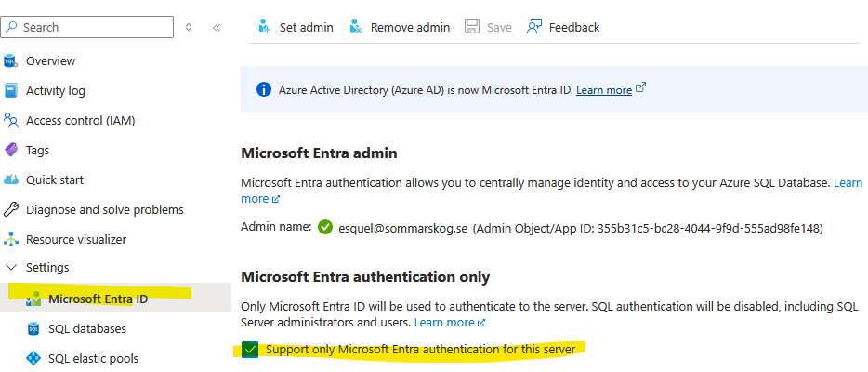Open Access control (IAM) icon

(x=11, y=120)
